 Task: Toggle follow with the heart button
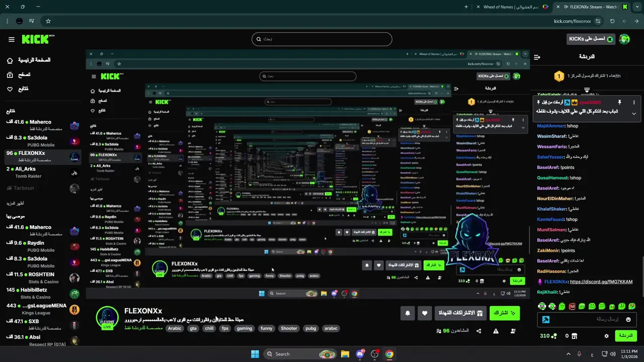click(x=425, y=313)
